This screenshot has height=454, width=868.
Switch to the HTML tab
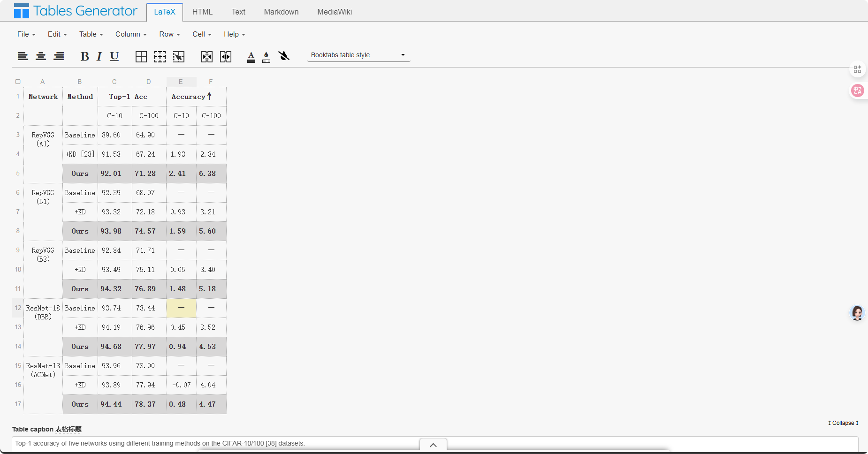202,12
